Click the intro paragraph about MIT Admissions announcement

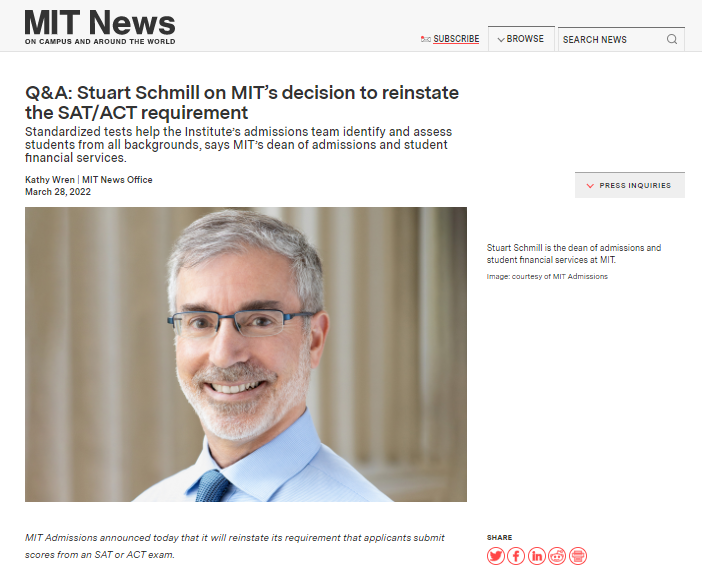point(235,546)
